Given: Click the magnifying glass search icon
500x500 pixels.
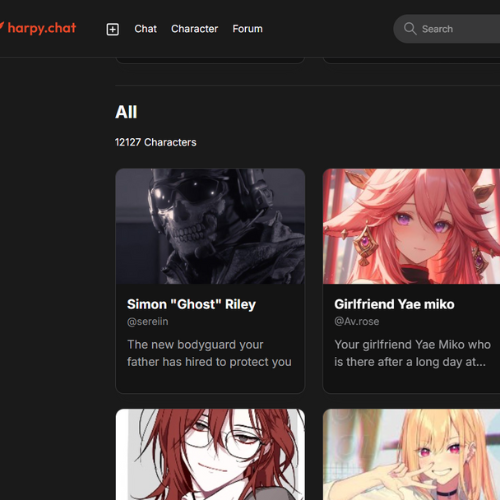Looking at the screenshot, I should coord(410,29).
